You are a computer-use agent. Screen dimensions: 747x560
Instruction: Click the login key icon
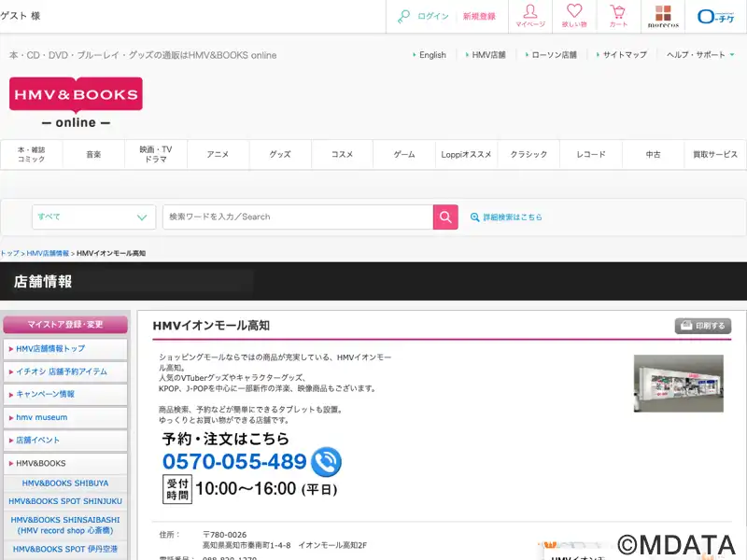click(403, 16)
